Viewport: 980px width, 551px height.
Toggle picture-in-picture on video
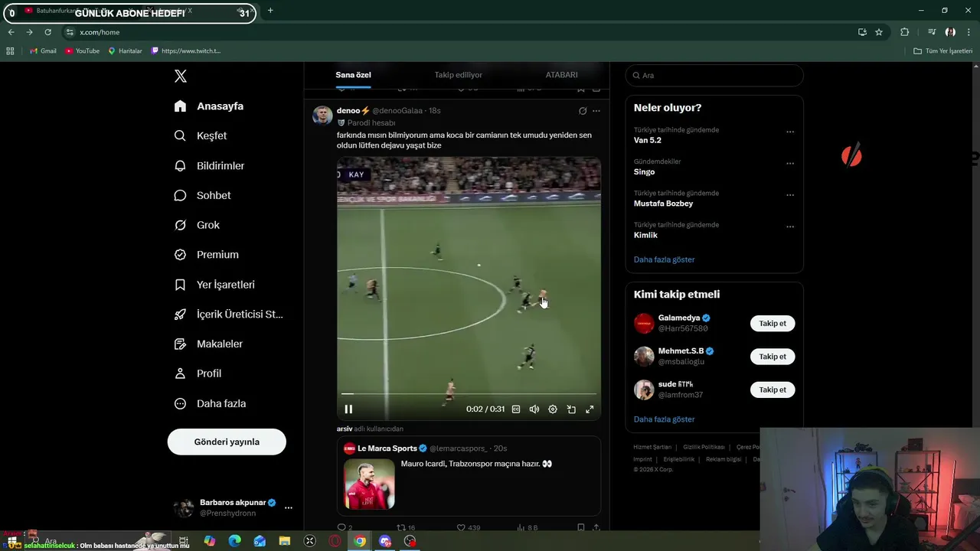click(x=571, y=409)
